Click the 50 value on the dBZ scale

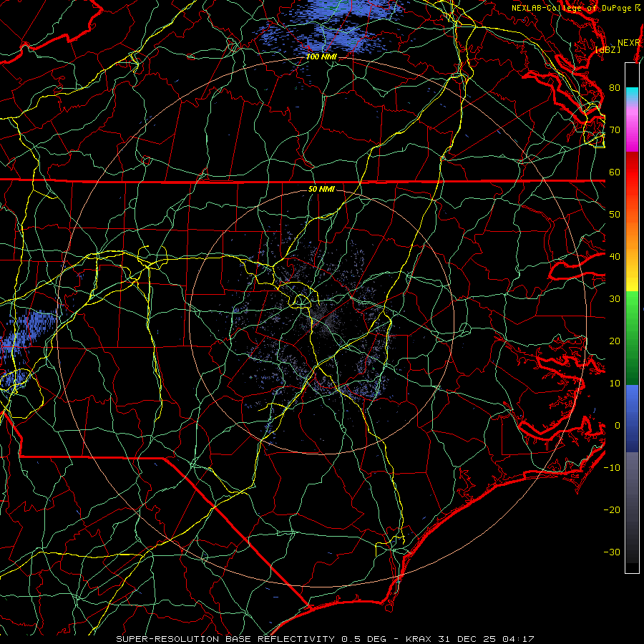(x=615, y=215)
